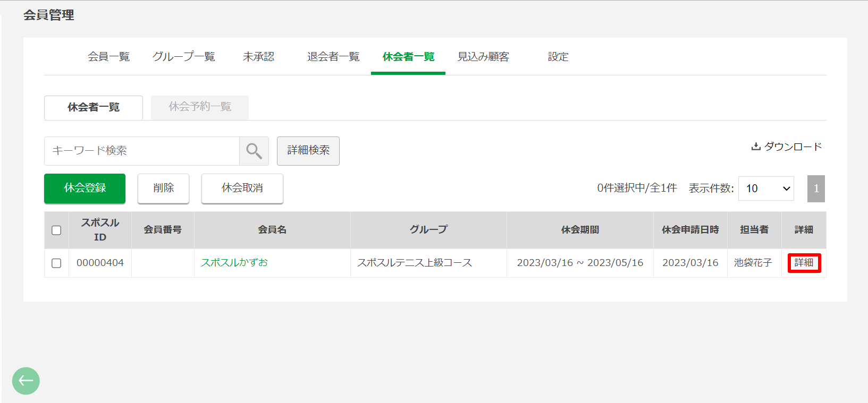Click period cell 2023/03/16 ~ 2023/05/16
This screenshot has width=868, height=403.
(x=580, y=263)
